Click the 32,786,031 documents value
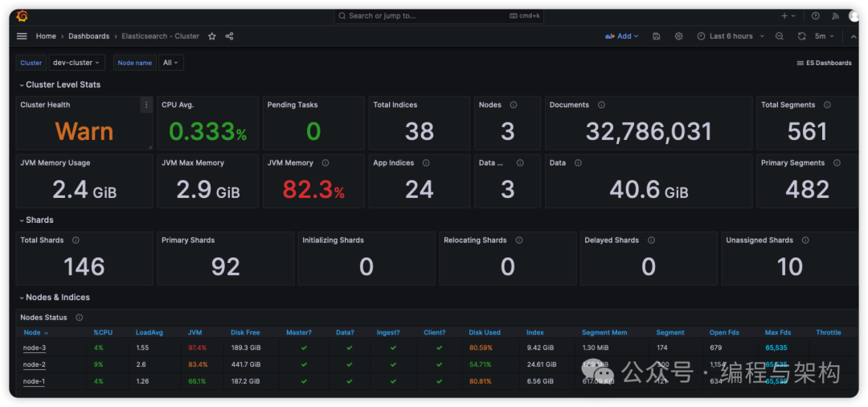The height and width of the screenshot is (407, 868). pos(649,132)
